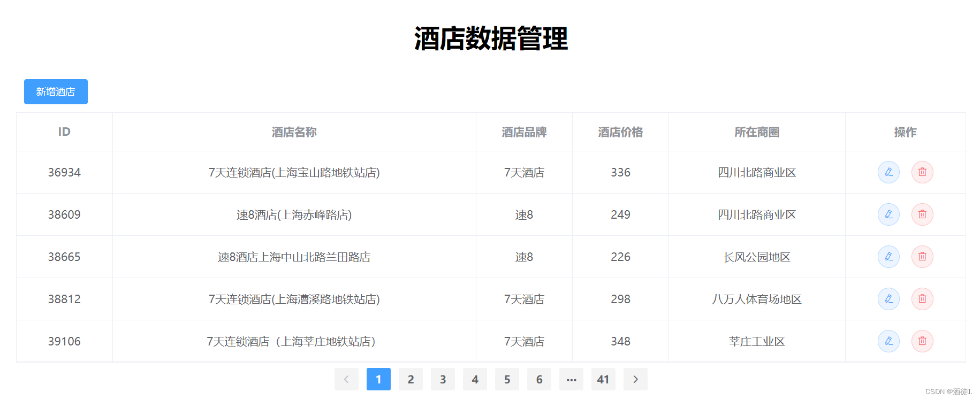Edit hotel 38812 with pencil icon

click(888, 299)
